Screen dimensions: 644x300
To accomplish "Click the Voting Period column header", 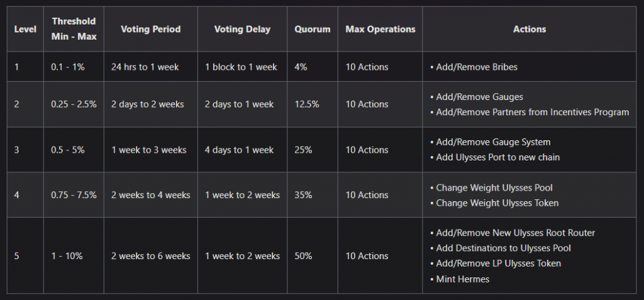I will click(x=151, y=29).
